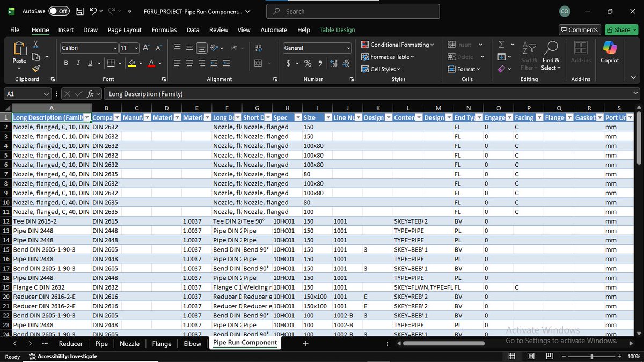Click the Fill down arrow icon
Viewport: 644px width, 362px height.
501,56
